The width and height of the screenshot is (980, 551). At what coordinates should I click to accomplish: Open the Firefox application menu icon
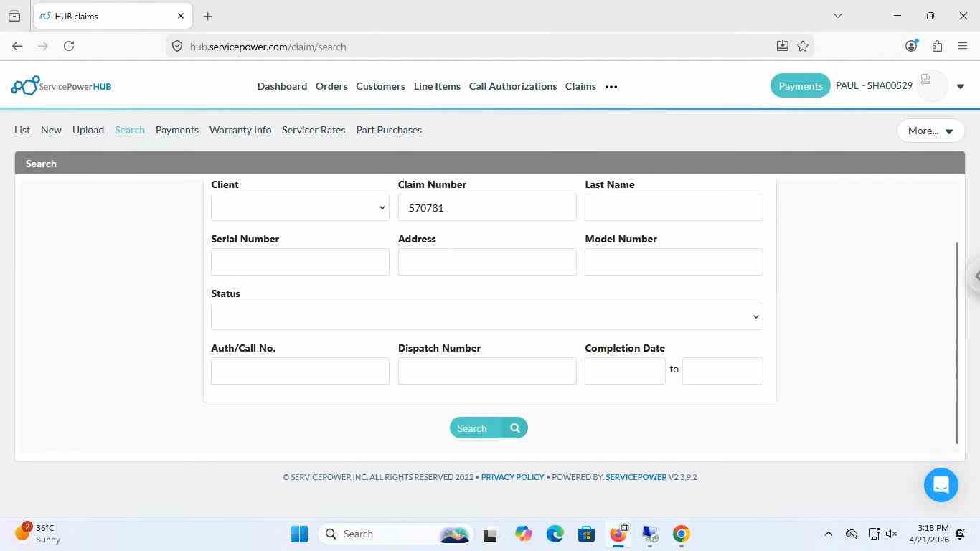(963, 46)
